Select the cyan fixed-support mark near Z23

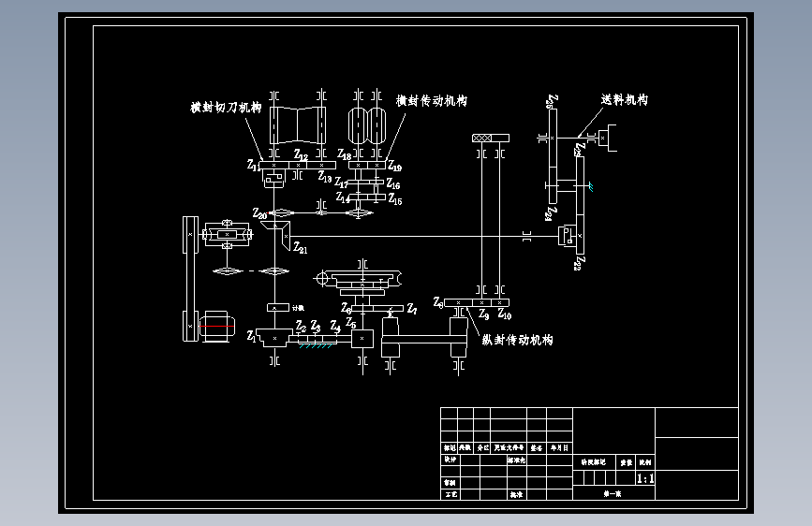pos(590,187)
